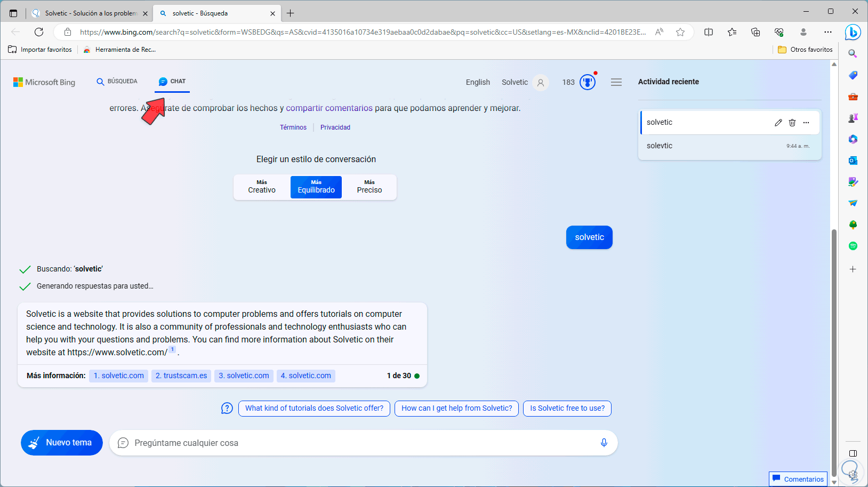The width and height of the screenshot is (868, 487).
Task: View site information lock icon
Action: (x=68, y=32)
